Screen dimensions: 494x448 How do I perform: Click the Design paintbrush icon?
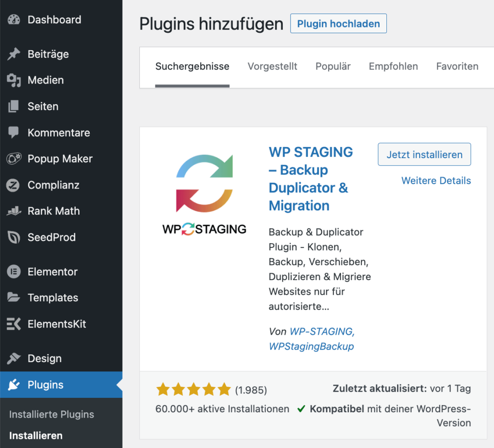click(x=14, y=358)
